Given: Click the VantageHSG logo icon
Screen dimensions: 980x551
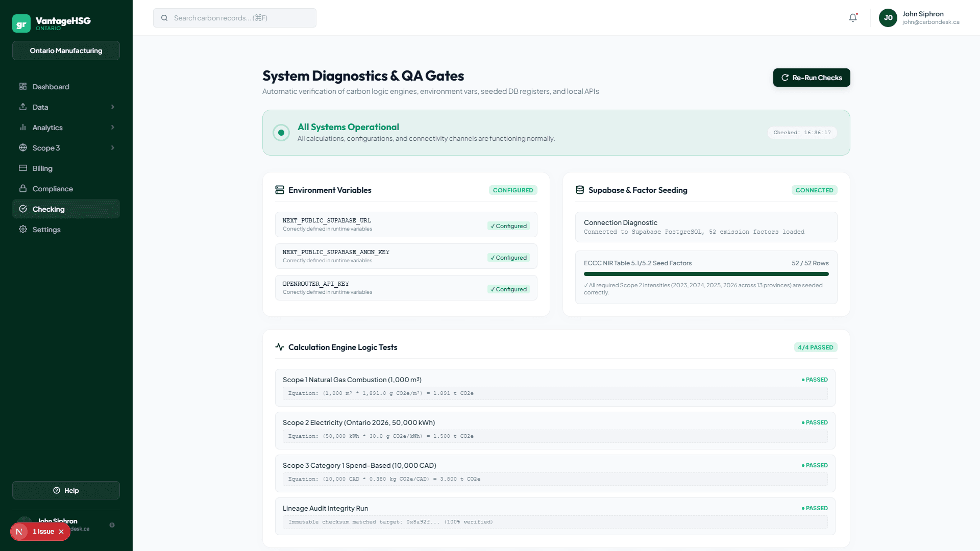Looking at the screenshot, I should [21, 23].
